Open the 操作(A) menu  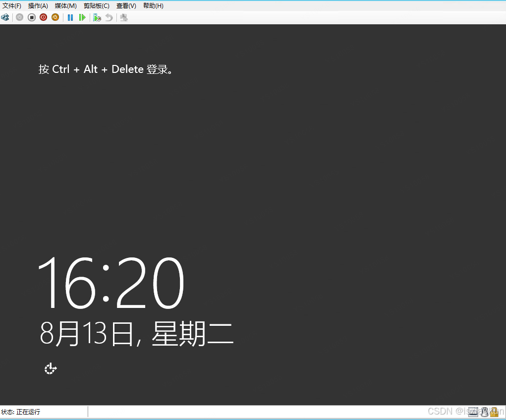(38, 5)
